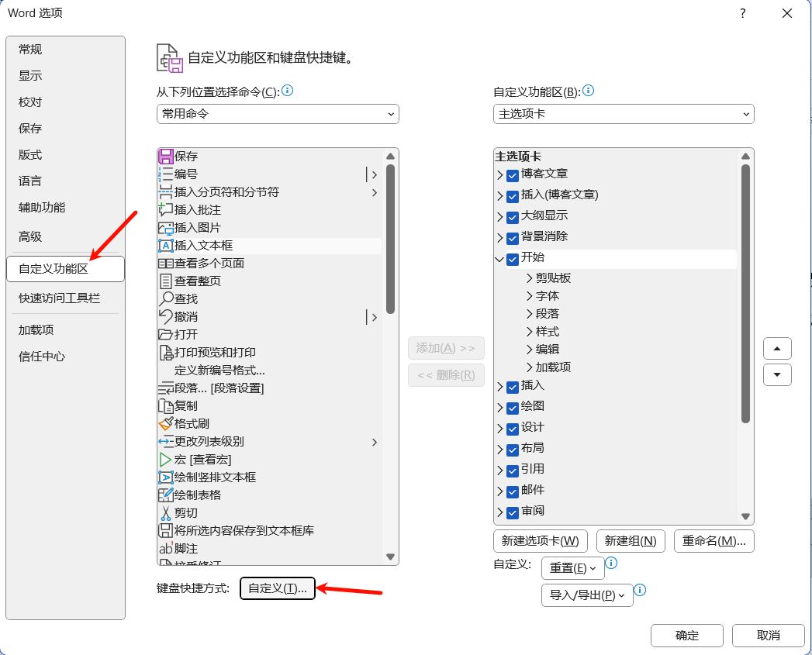Click the 查看多个页面 icon
Screen dimensions: 812x655
coord(165,263)
